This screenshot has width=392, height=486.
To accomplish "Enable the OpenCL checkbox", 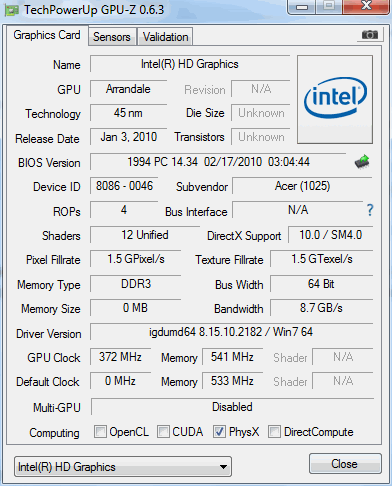I will point(100,432).
